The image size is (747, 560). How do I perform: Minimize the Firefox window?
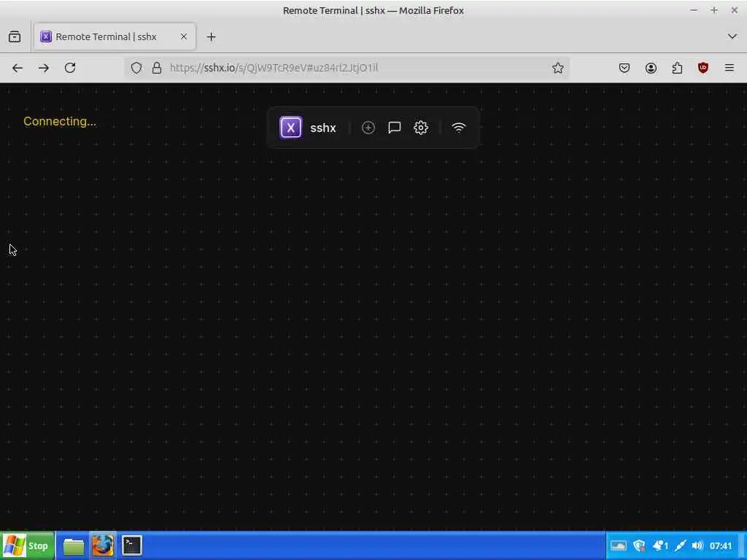(x=694, y=10)
